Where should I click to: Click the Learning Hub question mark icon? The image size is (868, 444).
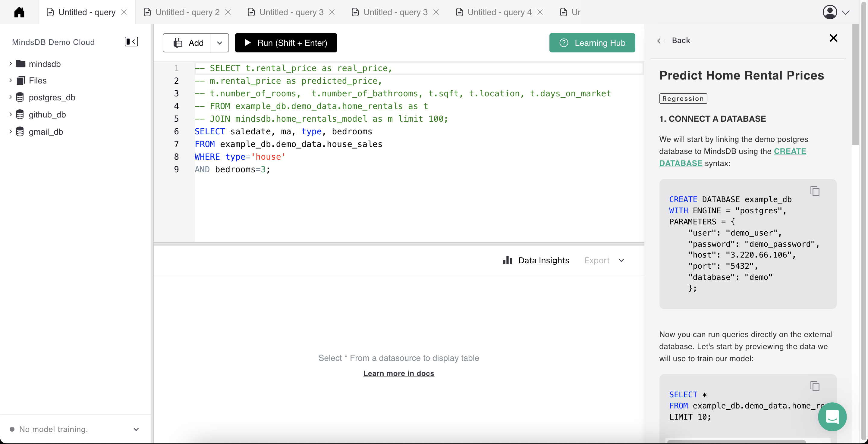pos(564,43)
